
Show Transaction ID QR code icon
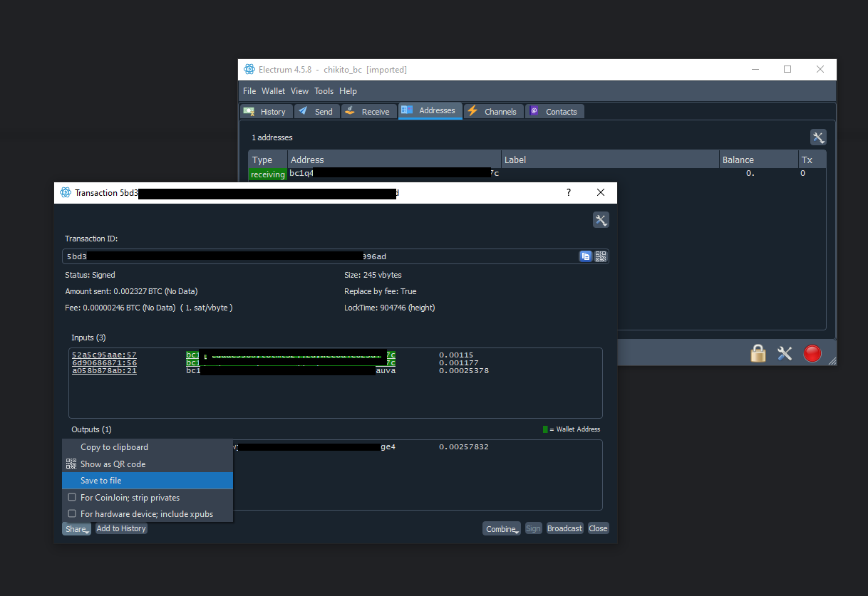click(601, 256)
